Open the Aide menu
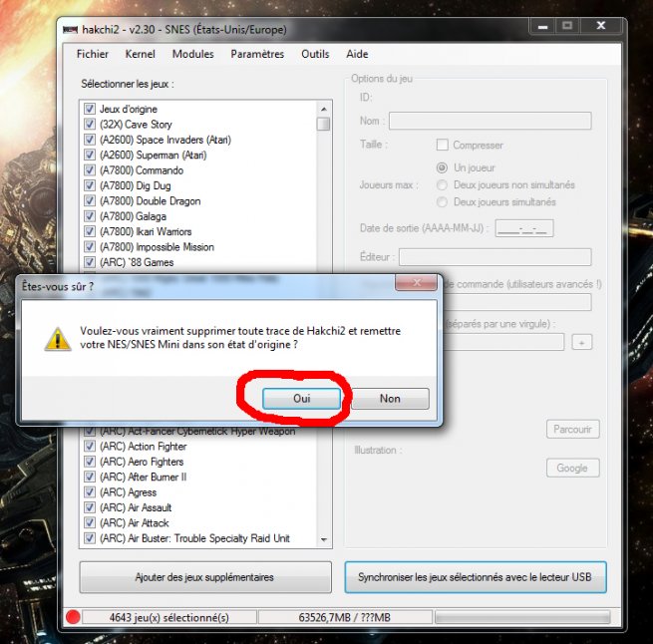 [357, 54]
